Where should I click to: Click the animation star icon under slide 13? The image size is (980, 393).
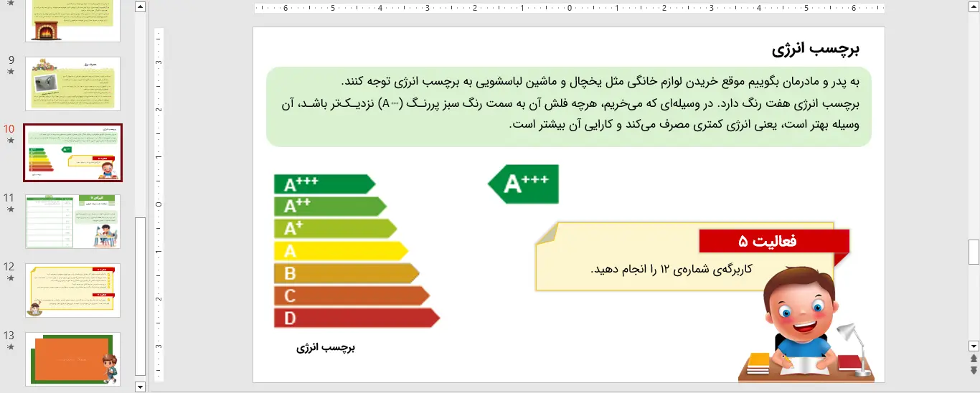pyautogui.click(x=10, y=347)
